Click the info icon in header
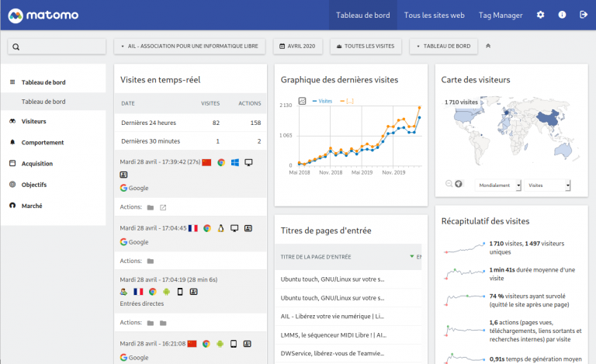Viewport: 596px width, 364px height. (562, 15)
